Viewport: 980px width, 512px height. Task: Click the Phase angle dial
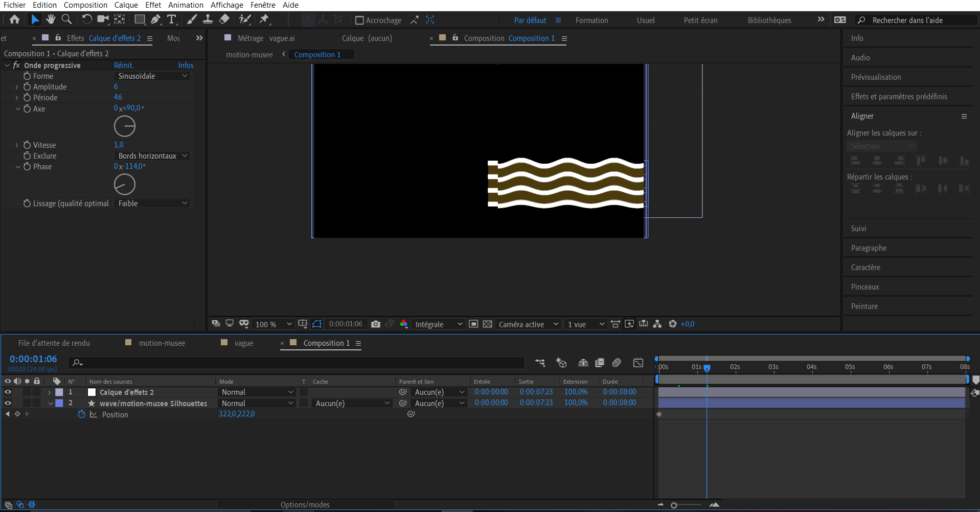125,185
